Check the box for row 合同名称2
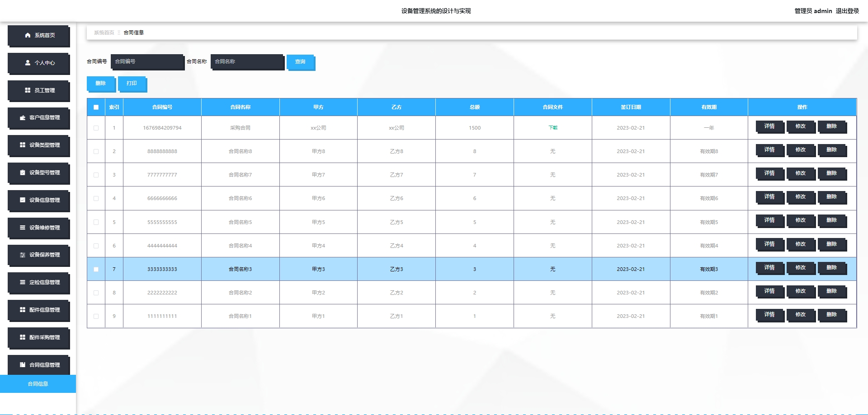 coord(96,293)
